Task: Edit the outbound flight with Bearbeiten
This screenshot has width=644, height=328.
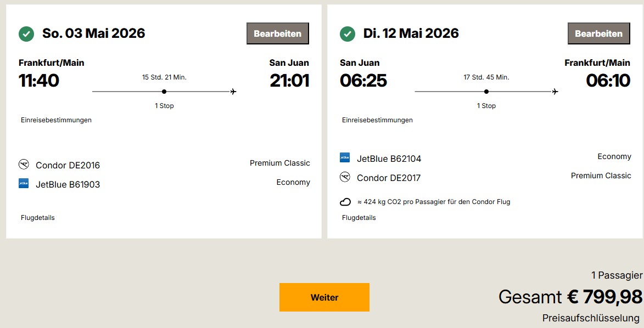Action: click(277, 33)
